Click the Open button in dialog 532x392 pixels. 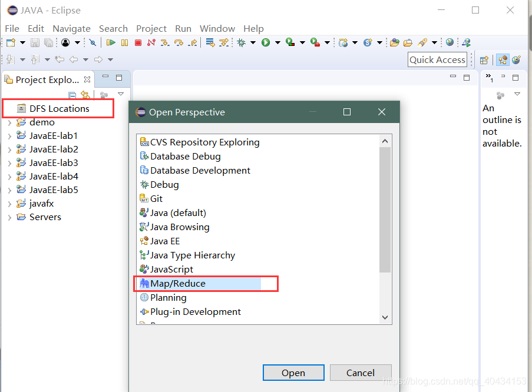pos(293,373)
